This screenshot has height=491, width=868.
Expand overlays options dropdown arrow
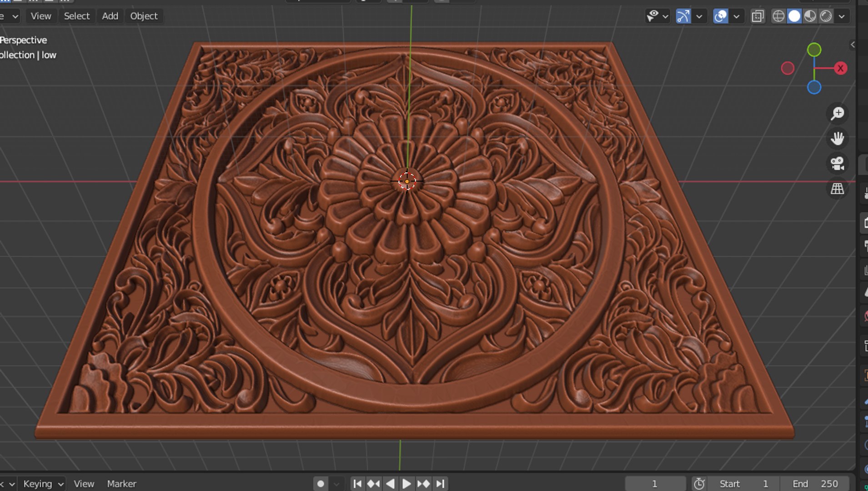pos(737,16)
